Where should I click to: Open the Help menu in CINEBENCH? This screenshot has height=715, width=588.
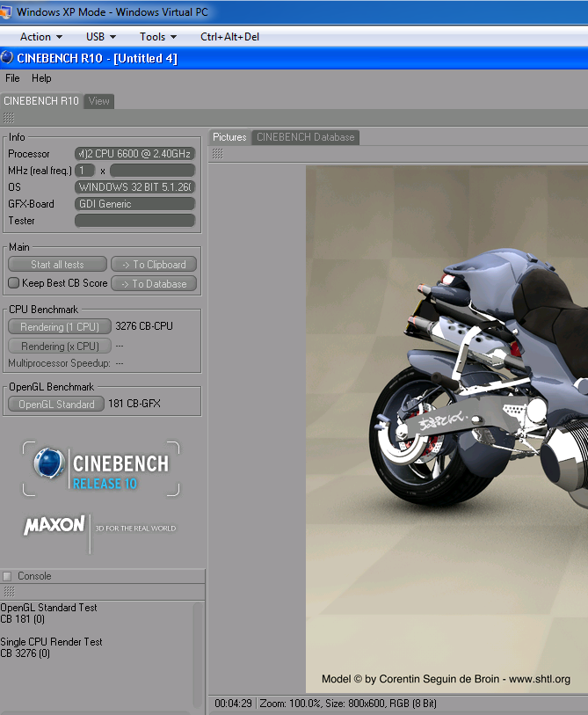pos(41,78)
